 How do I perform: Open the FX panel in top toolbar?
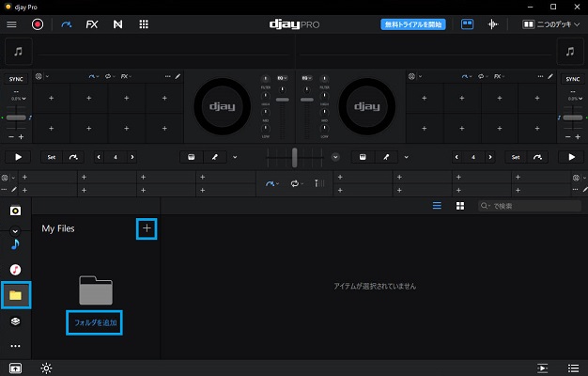(91, 24)
